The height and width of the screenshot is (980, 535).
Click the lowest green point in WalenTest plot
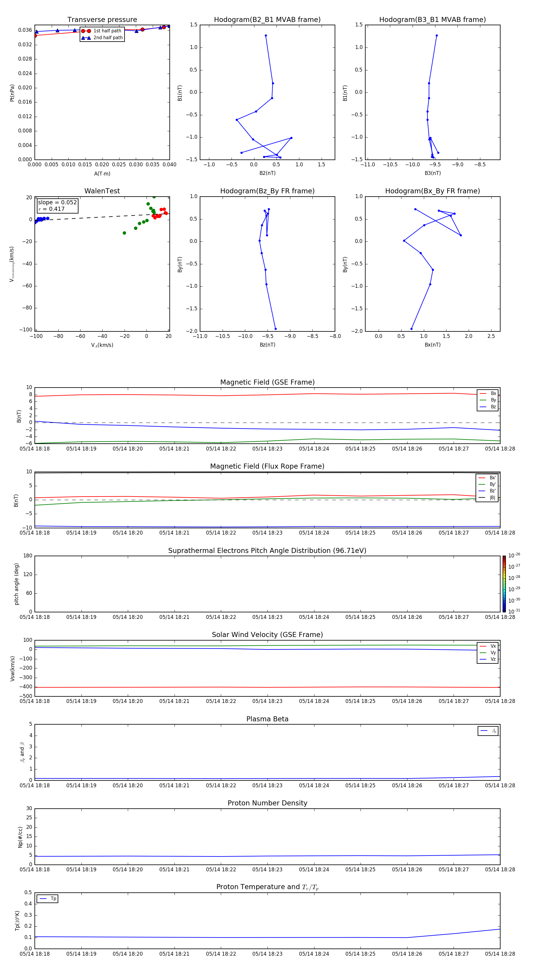click(125, 233)
